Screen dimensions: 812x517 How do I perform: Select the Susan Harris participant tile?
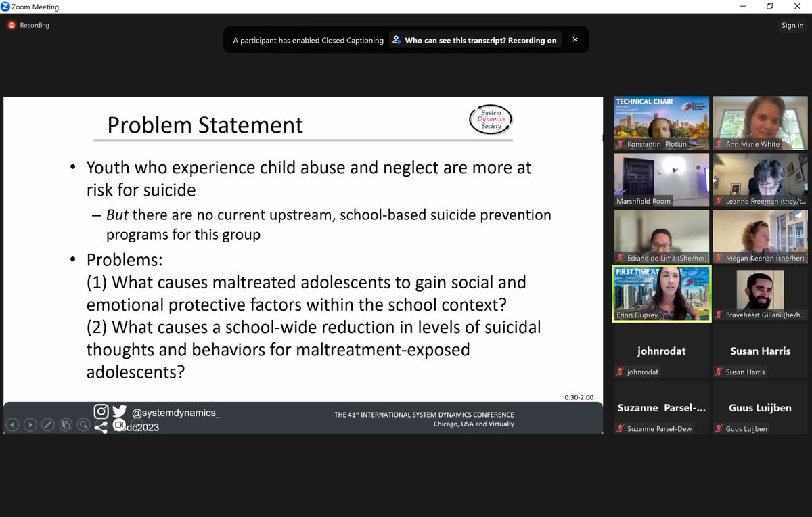(760, 351)
